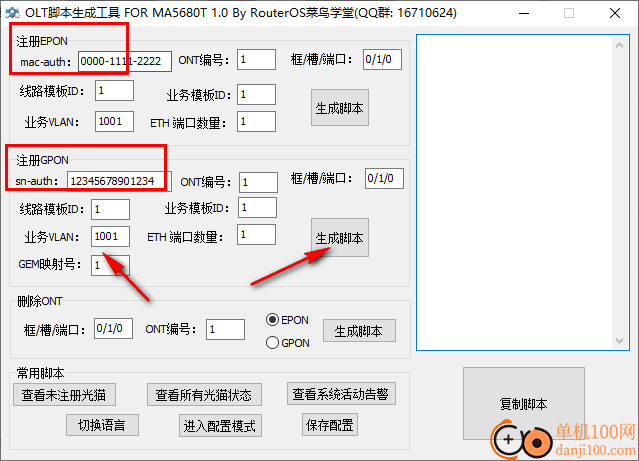Click 生成脚本 in 注册EPON section
The image size is (639, 461).
tap(340, 108)
